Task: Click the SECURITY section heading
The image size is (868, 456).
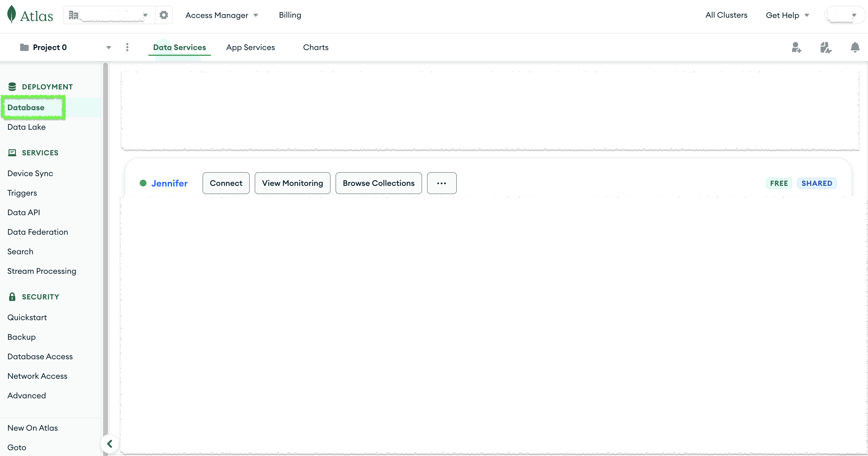Action: [x=41, y=297]
